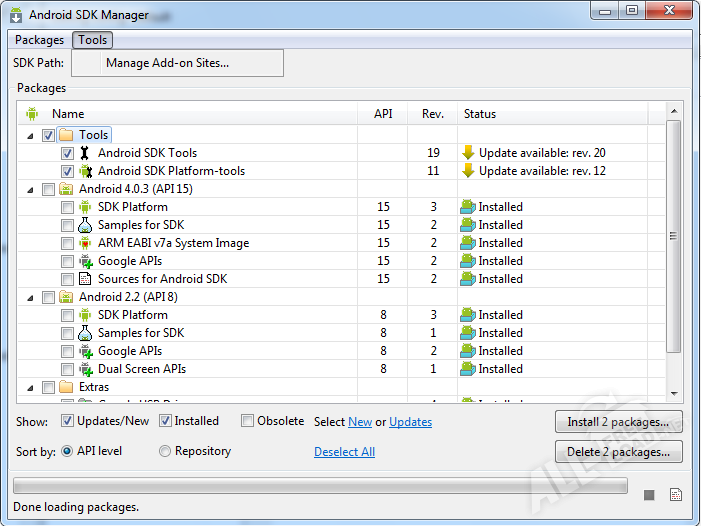
Task: Uncheck the Android SDK Tools checkbox
Action: [x=67, y=153]
